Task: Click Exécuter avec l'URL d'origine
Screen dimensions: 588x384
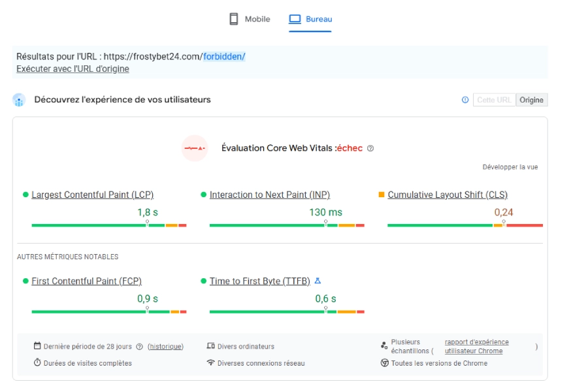Action: (x=73, y=69)
